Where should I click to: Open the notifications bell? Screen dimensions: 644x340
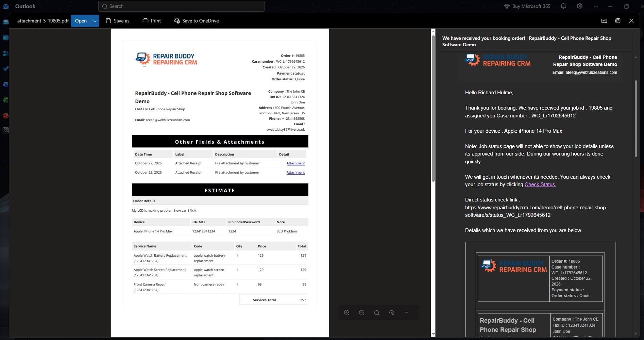[x=563, y=6]
